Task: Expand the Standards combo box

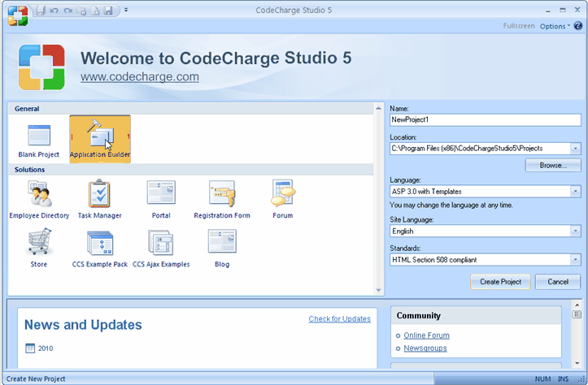Action: [575, 260]
